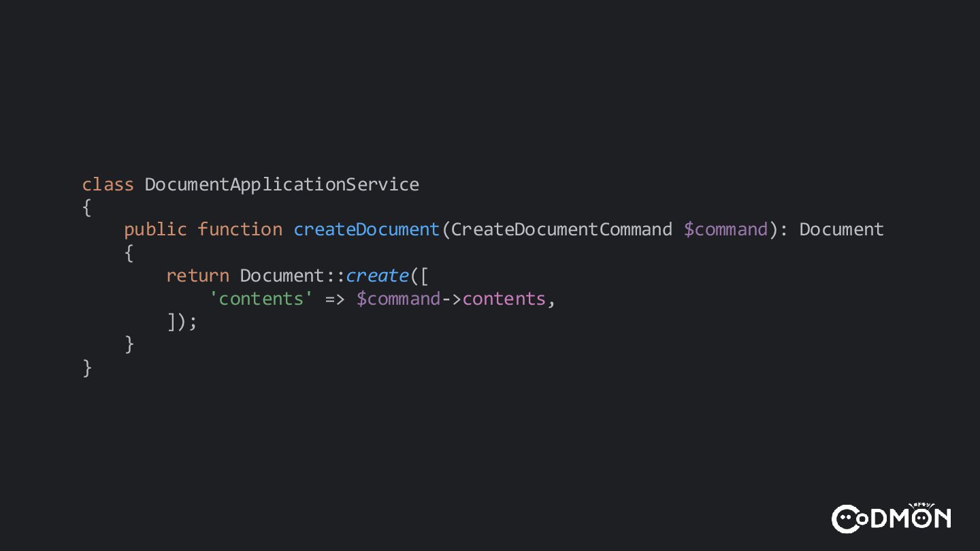This screenshot has width=980, height=551.
Task: Click the italic 'create' static call
Action: click(377, 275)
